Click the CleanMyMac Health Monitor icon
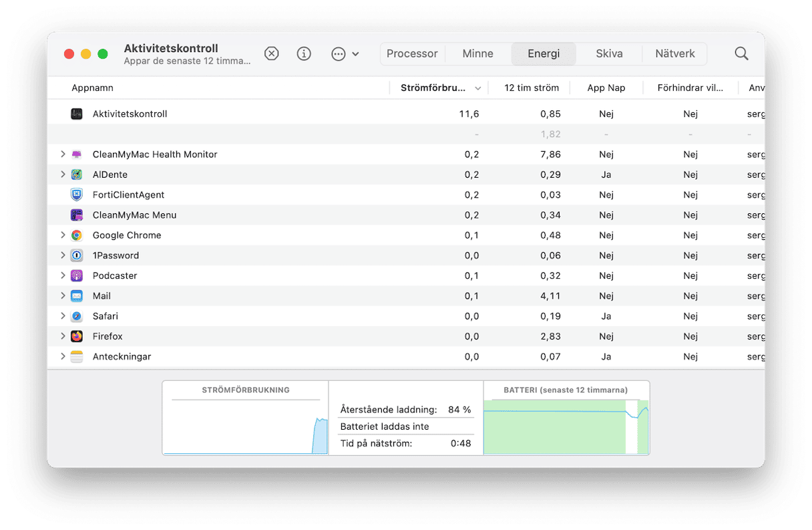This screenshot has height=530, width=812. pyautogui.click(x=77, y=154)
